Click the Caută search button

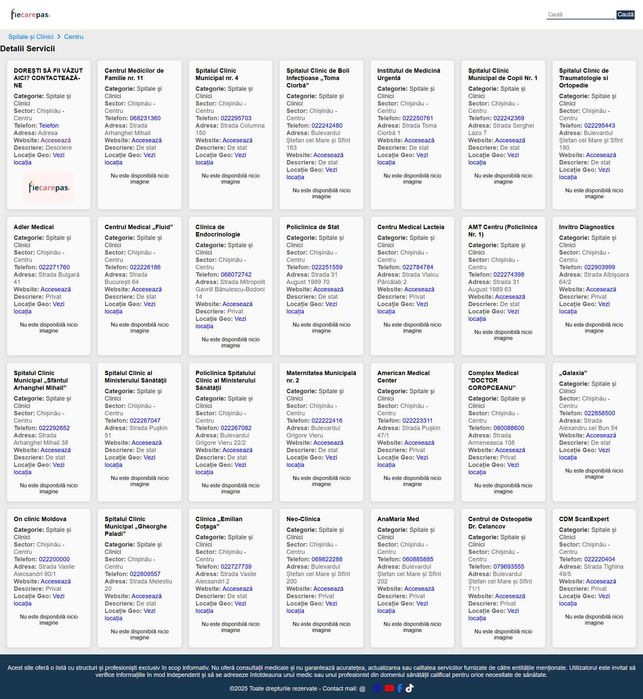[625, 15]
